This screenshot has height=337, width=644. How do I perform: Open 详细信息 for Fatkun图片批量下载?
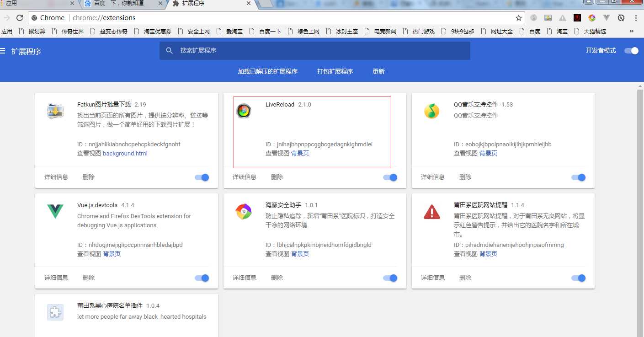56,177
